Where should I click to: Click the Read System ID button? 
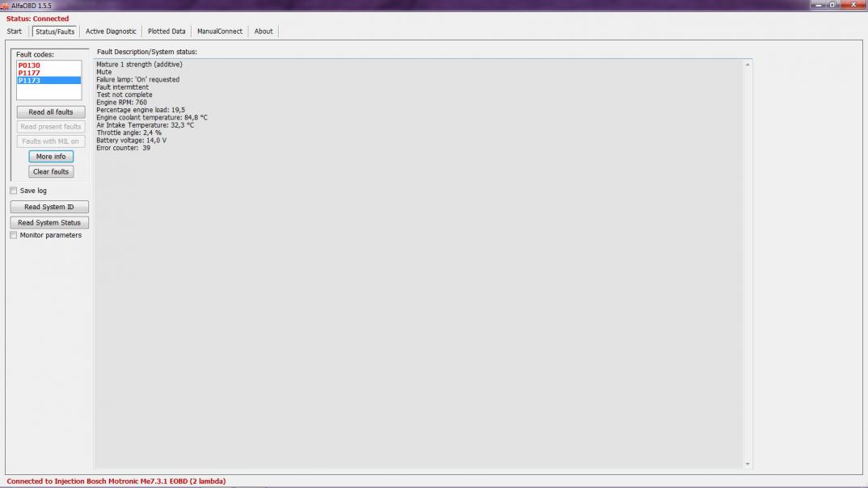(49, 207)
